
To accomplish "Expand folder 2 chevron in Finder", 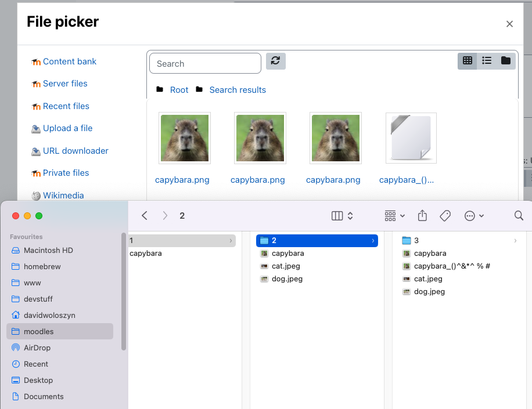I will [373, 241].
